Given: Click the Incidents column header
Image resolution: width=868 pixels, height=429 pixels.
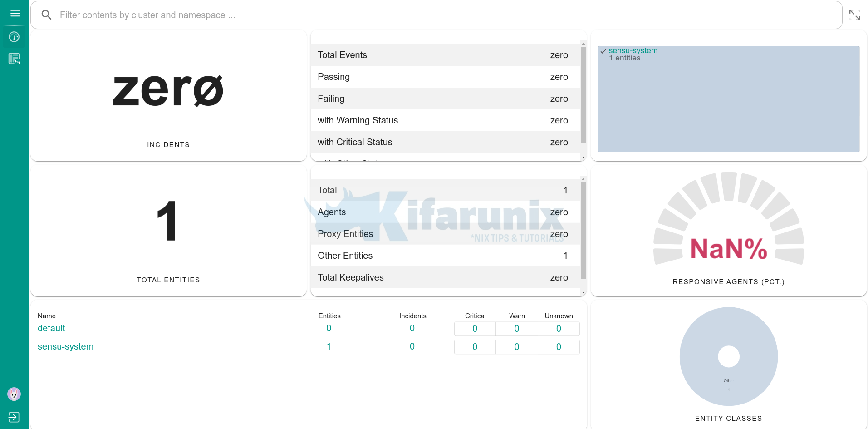Looking at the screenshot, I should (x=413, y=316).
